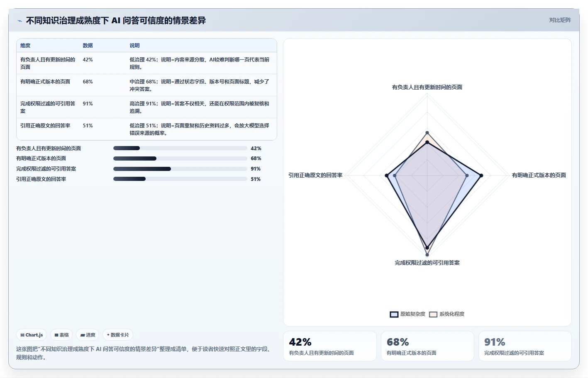Open the 68% data card

click(427, 346)
